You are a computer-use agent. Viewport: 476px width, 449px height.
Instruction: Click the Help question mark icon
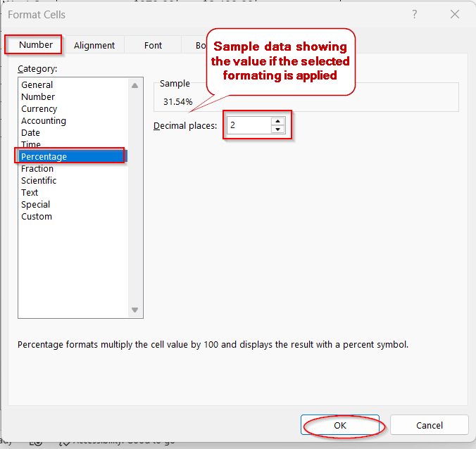[x=415, y=14]
